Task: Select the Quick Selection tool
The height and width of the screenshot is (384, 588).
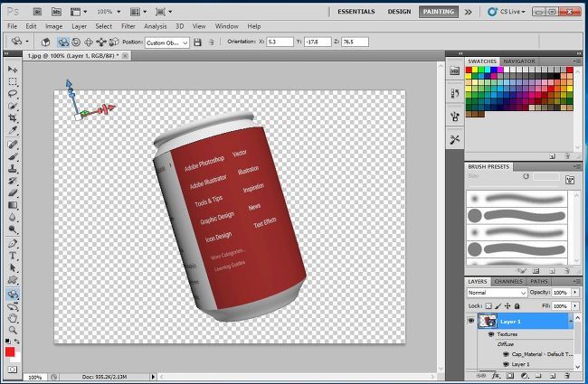Action: 13,106
